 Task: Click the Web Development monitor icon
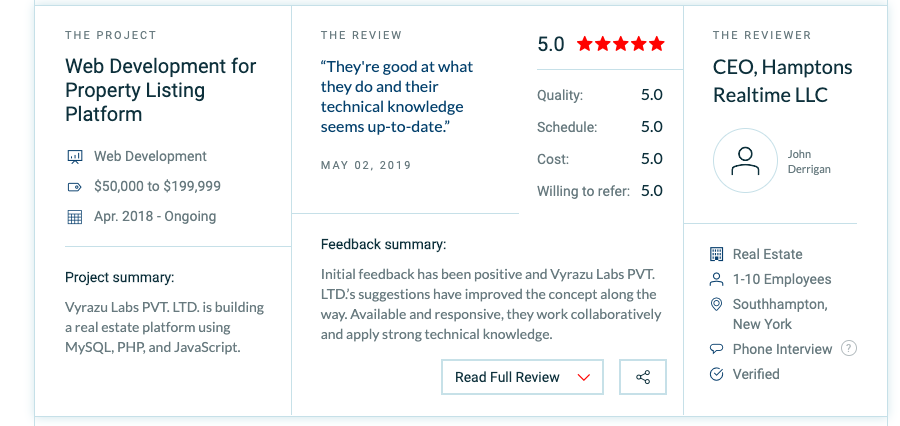tap(74, 157)
